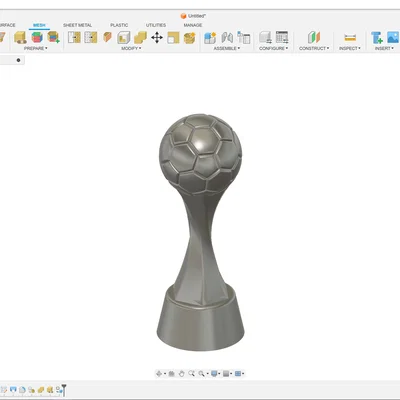The height and width of the screenshot is (400, 400).
Task: Click the Zoom window icon in navigation bar
Action: (x=201, y=374)
